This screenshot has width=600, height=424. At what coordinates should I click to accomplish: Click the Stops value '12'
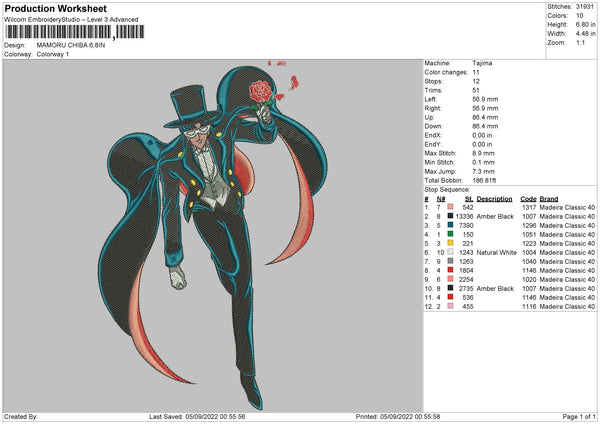tap(476, 82)
